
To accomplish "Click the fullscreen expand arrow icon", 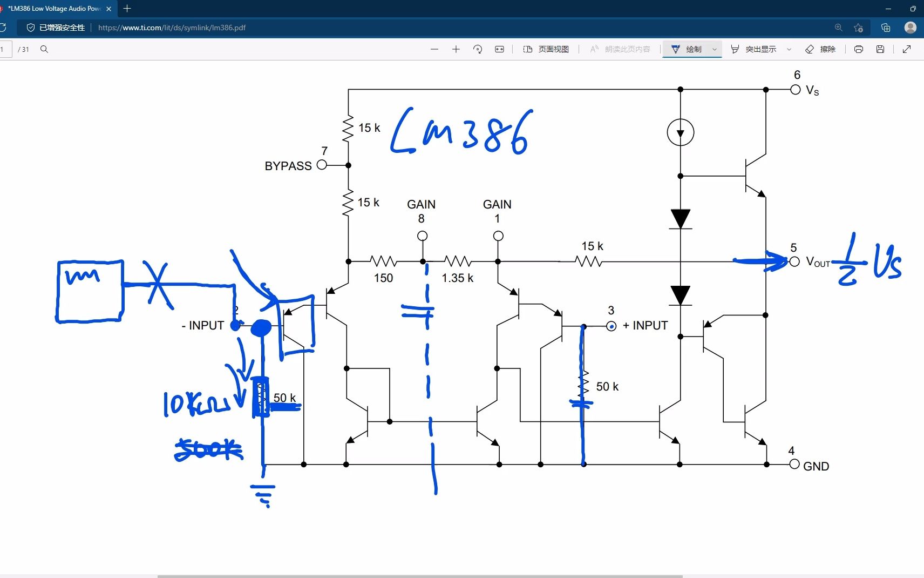I will 907,49.
